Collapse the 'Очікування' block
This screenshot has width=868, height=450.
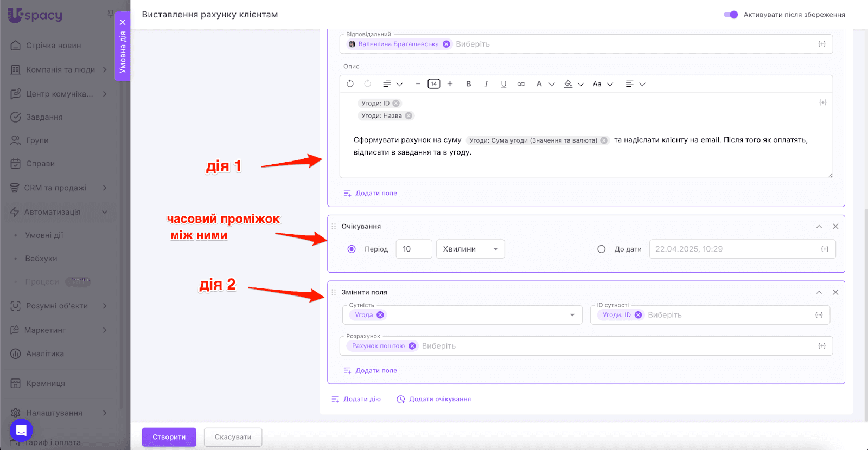819,227
